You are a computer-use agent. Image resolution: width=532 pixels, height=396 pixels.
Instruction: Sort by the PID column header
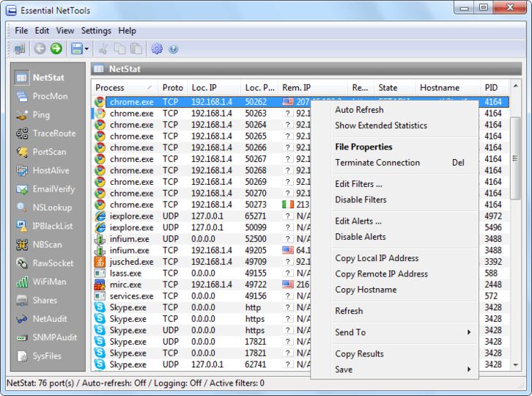495,87
